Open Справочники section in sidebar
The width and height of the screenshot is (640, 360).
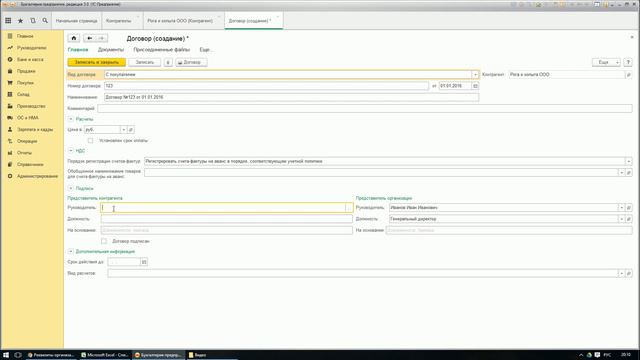tap(30, 164)
